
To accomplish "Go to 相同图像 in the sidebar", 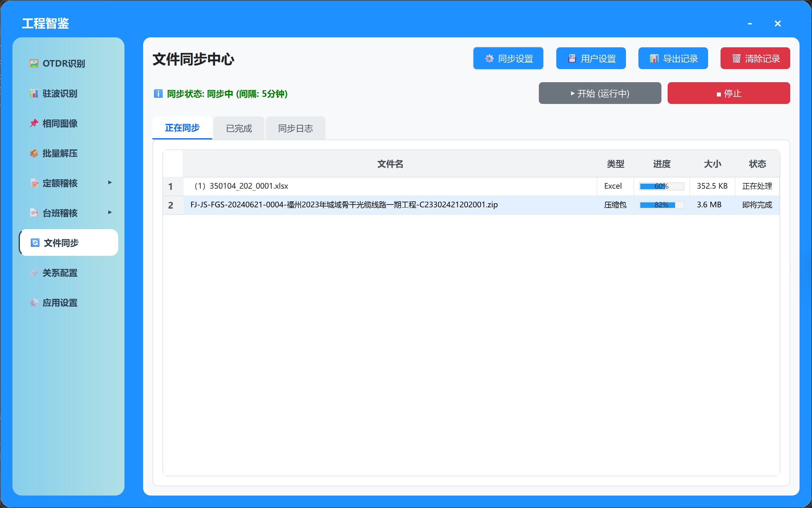I will tap(68, 123).
